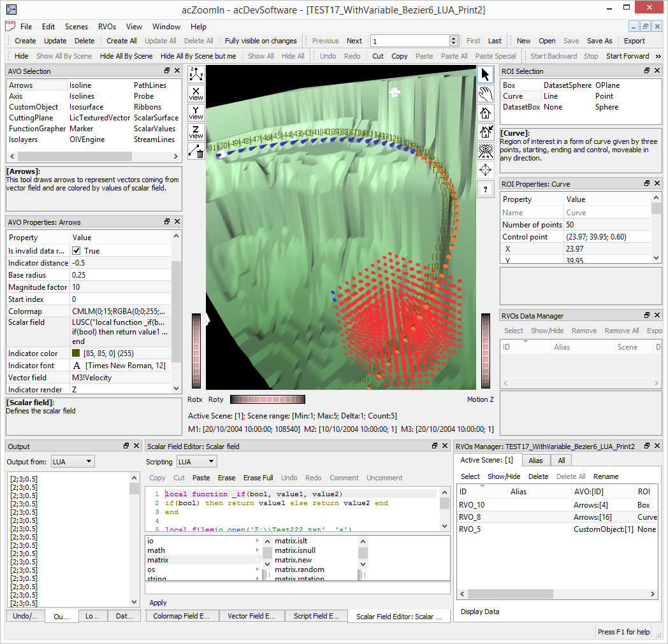Activate the hand pan tool
Screen dimensions: 668x644
point(485,94)
